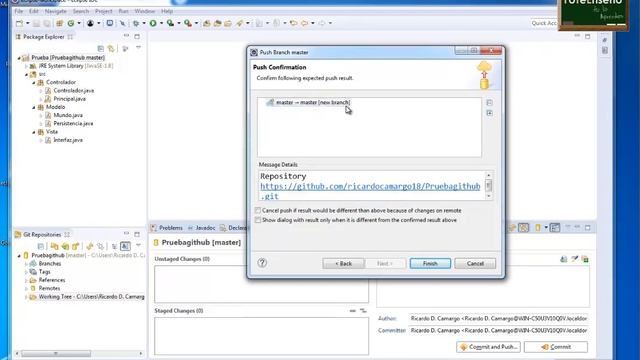Viewport: 640px width, 360px height.
Task: Click the Amend previous commit icon in Git Staging
Action: coord(564,259)
